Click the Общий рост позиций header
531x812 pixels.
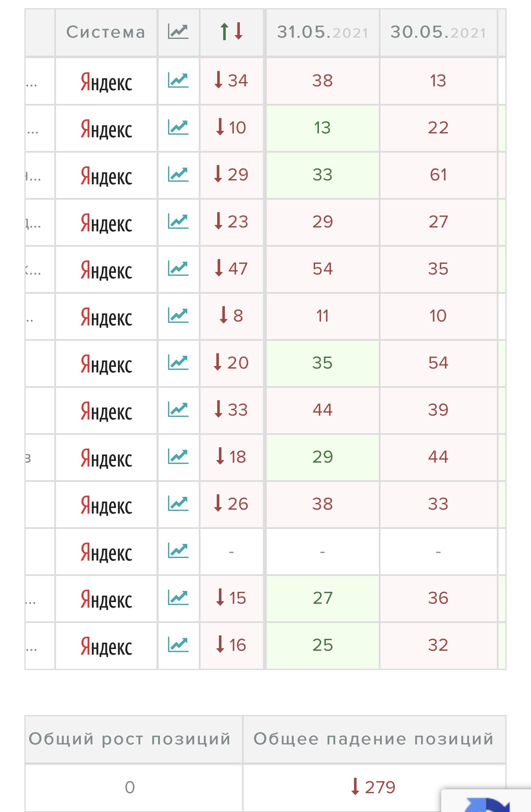click(130, 739)
